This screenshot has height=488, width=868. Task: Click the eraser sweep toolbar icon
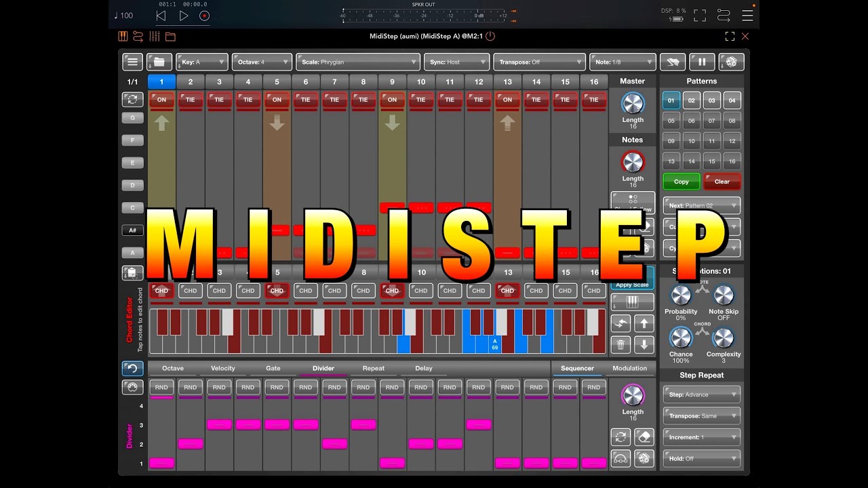pyautogui.click(x=673, y=62)
